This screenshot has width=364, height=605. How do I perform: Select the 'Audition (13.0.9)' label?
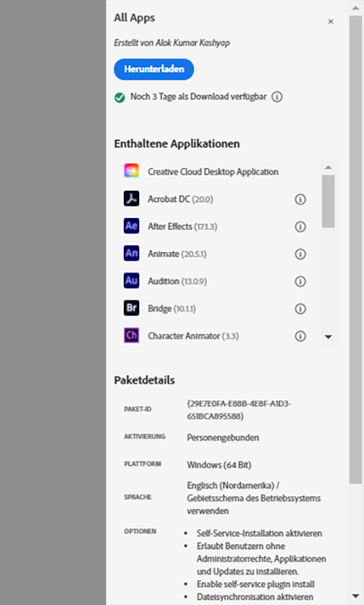point(177,281)
